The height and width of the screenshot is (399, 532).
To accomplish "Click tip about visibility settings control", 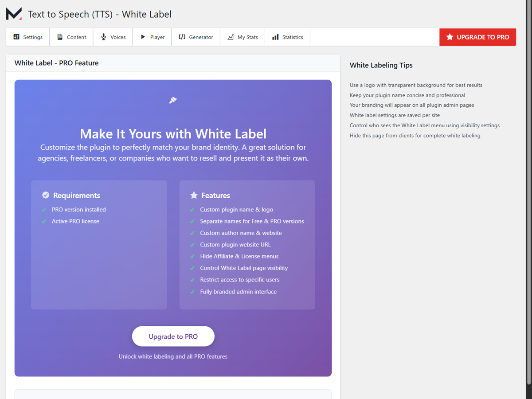I will (425, 125).
